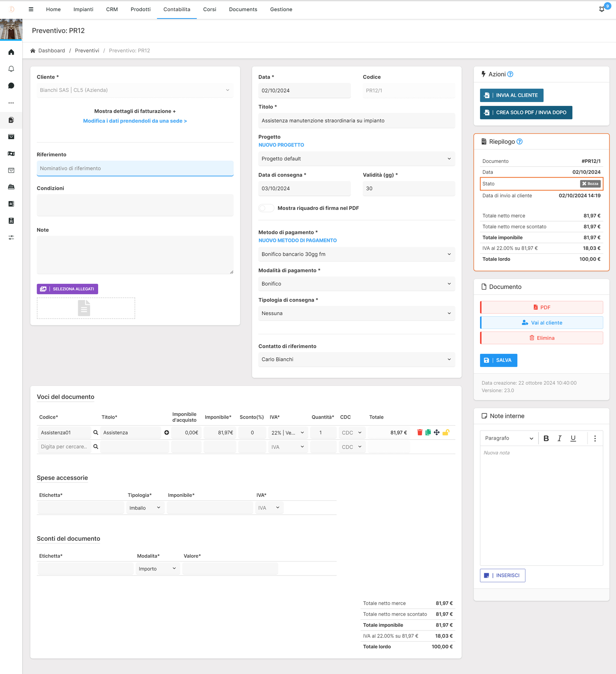Delete the Assistenza row with red trash icon
Viewport: 616px width, 674px height.
pos(420,433)
